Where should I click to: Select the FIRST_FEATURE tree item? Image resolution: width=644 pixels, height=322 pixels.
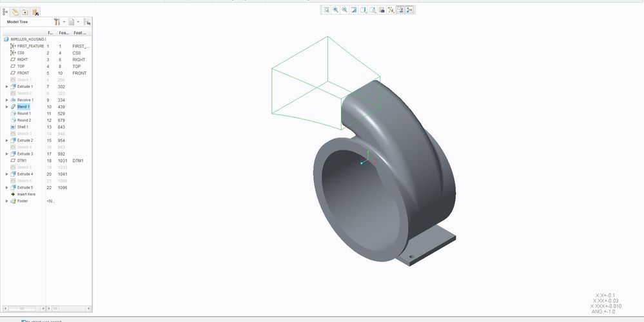coord(30,46)
